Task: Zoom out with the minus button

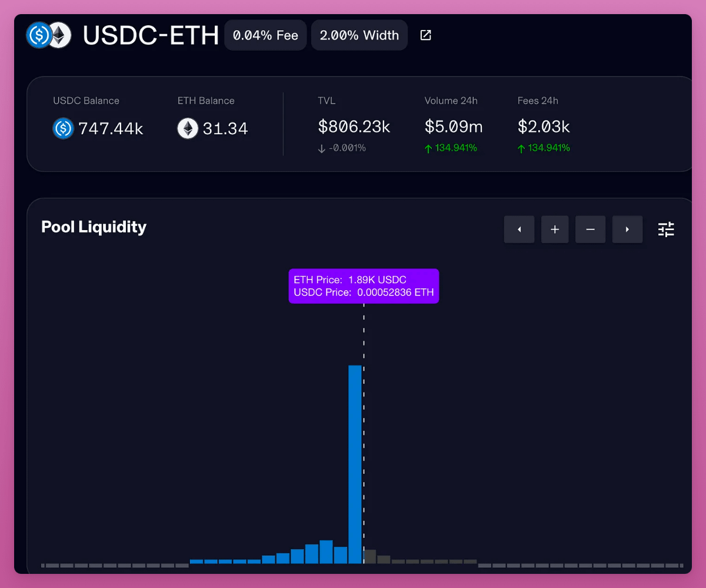Action: pos(591,230)
